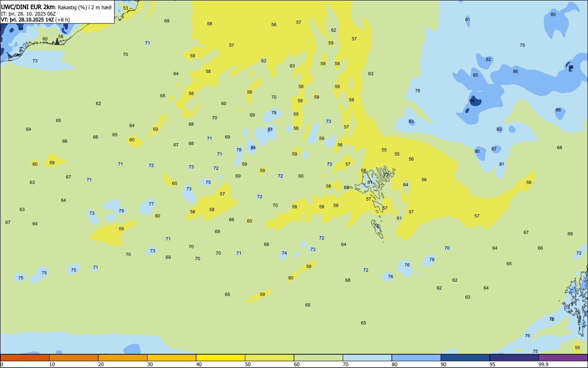Click the 'Rakastig (%) í 2 m hæð' label
The height and width of the screenshot is (368, 588).
pyautogui.click(x=85, y=7)
